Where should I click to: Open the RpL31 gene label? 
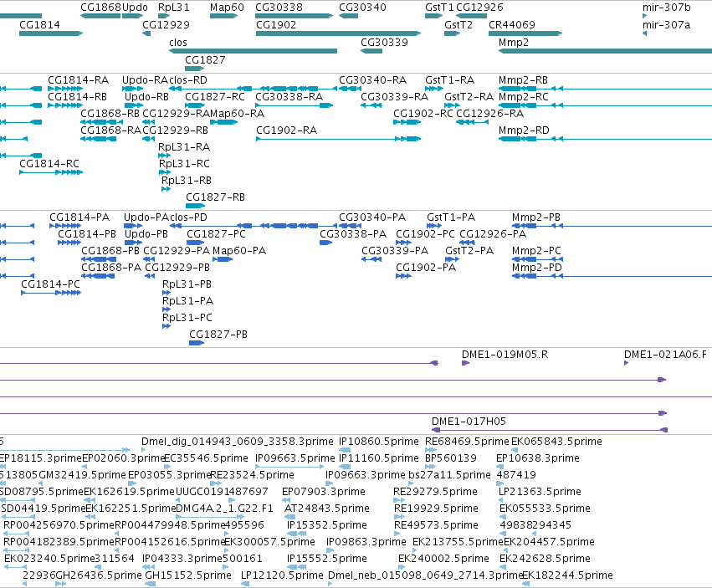point(173,8)
